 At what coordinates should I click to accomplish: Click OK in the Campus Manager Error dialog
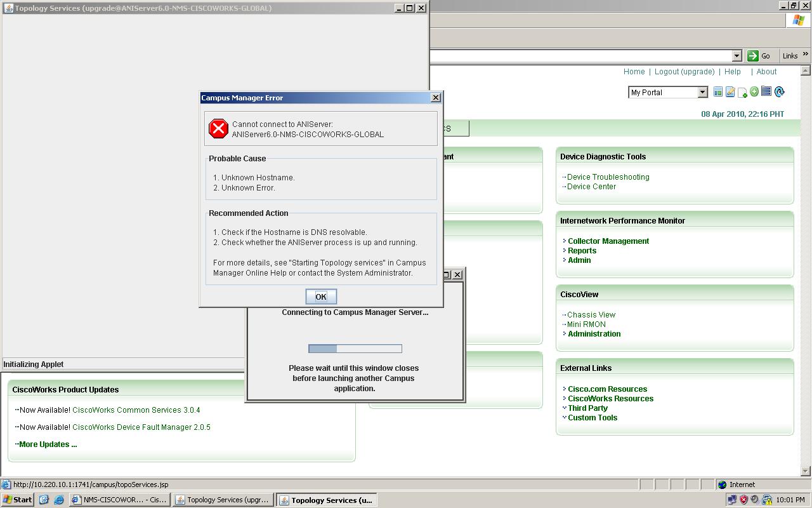321,297
